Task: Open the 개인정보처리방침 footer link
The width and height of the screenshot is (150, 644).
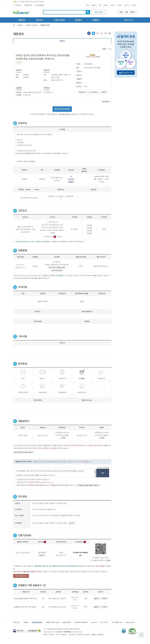Action: pyautogui.click(x=37, y=622)
